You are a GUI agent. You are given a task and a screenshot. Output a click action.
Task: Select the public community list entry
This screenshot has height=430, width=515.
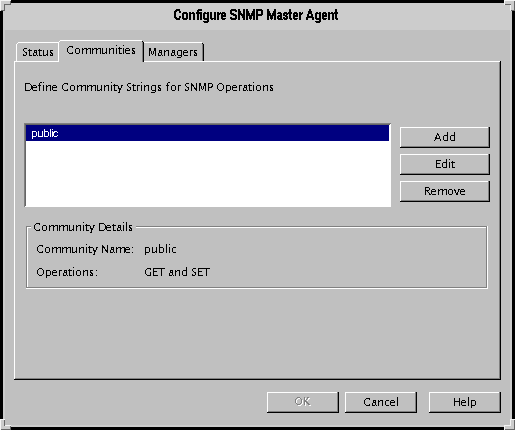[207, 133]
